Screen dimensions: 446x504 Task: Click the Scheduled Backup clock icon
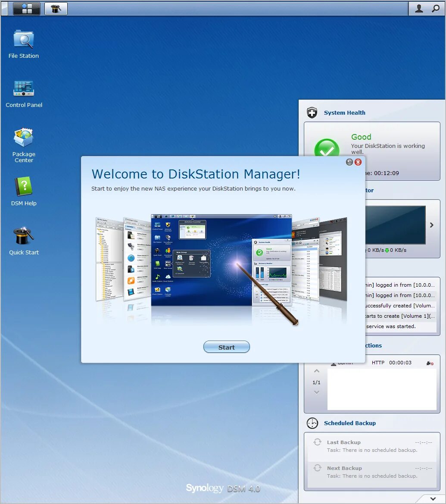tap(312, 423)
